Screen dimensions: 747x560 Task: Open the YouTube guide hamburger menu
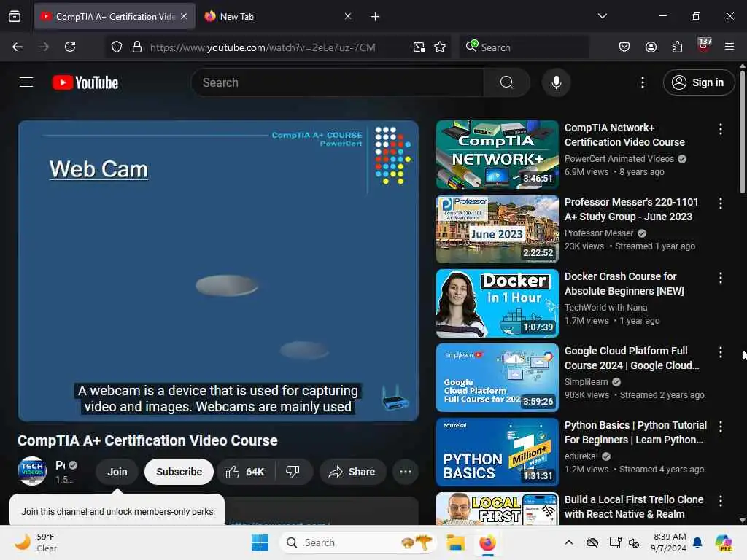pos(26,82)
